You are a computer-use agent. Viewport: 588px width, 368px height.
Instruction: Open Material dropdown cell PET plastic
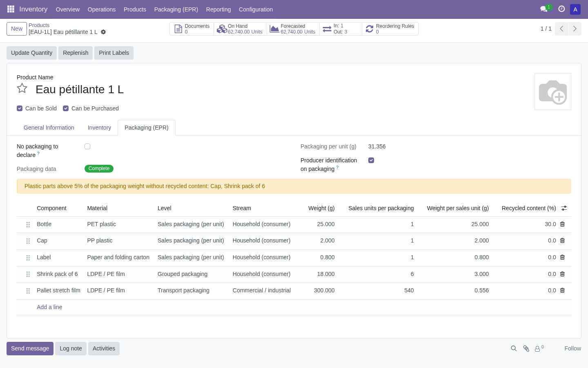pyautogui.click(x=119, y=224)
